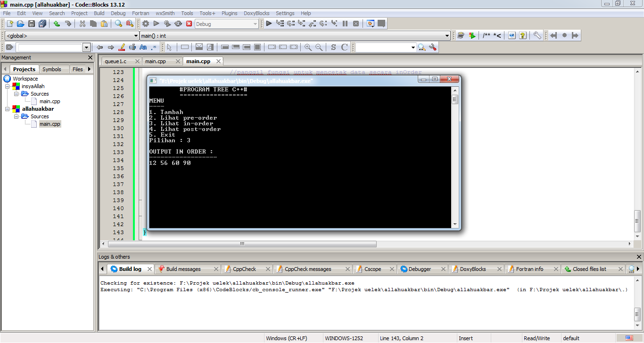The height and width of the screenshot is (343, 644).
Task: Click the Open file folder icon
Action: (x=21, y=24)
